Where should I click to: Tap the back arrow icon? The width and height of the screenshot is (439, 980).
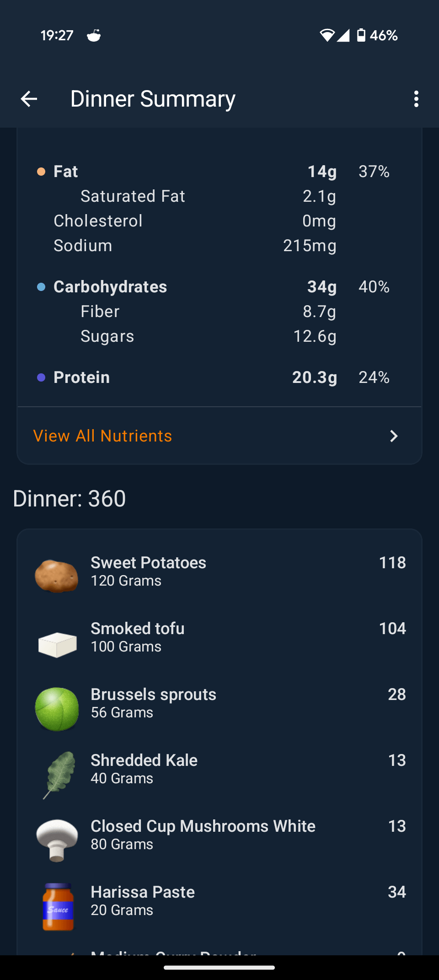click(x=29, y=99)
